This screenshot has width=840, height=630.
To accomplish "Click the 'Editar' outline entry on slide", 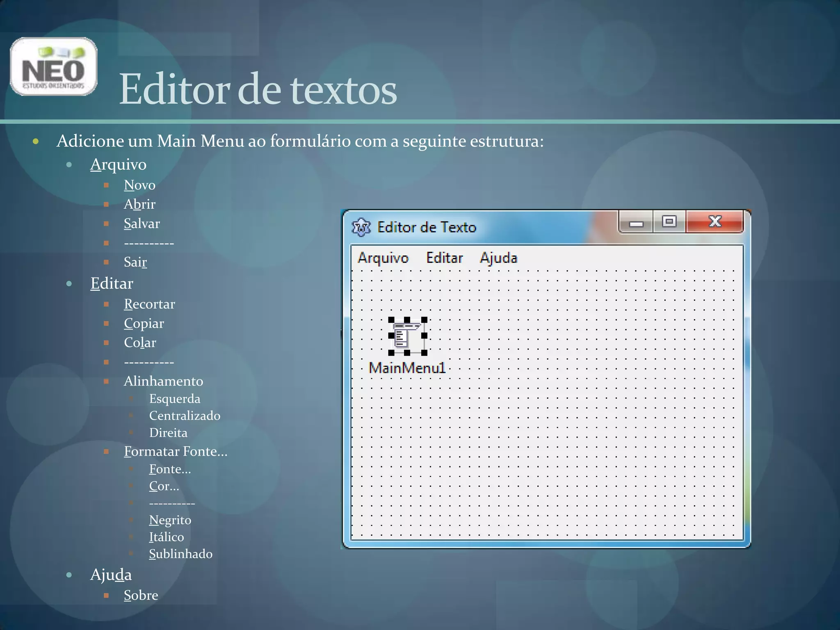I will [x=112, y=283].
